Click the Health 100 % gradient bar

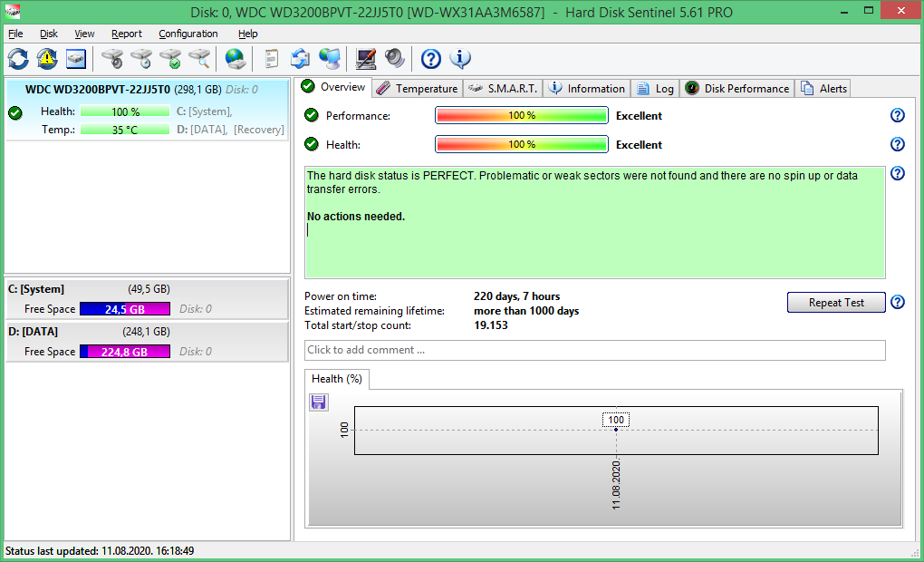(522, 144)
